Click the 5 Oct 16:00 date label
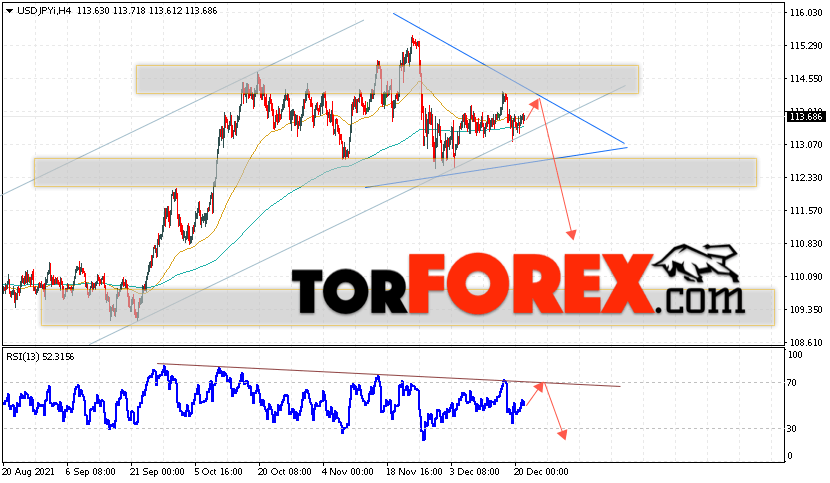Image resolution: width=830 pixels, height=483 pixels. pyautogui.click(x=218, y=472)
